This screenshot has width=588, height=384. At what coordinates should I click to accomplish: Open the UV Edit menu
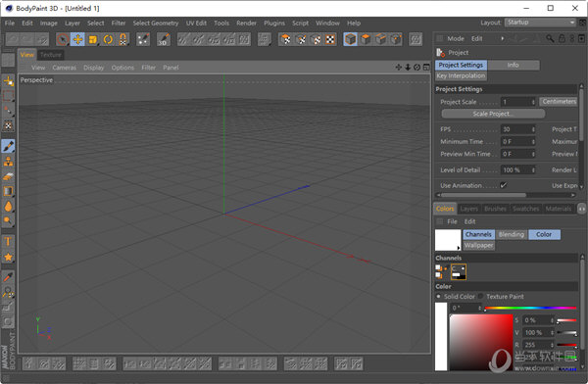196,23
